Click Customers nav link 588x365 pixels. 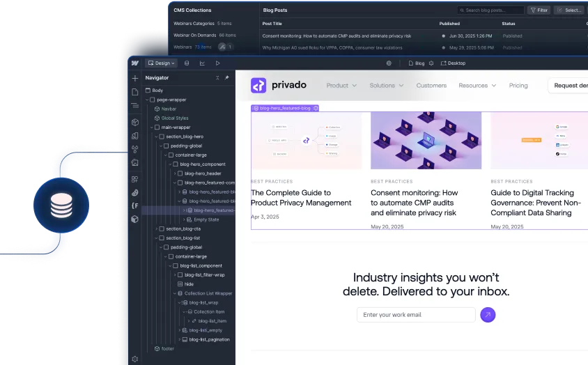pos(431,86)
